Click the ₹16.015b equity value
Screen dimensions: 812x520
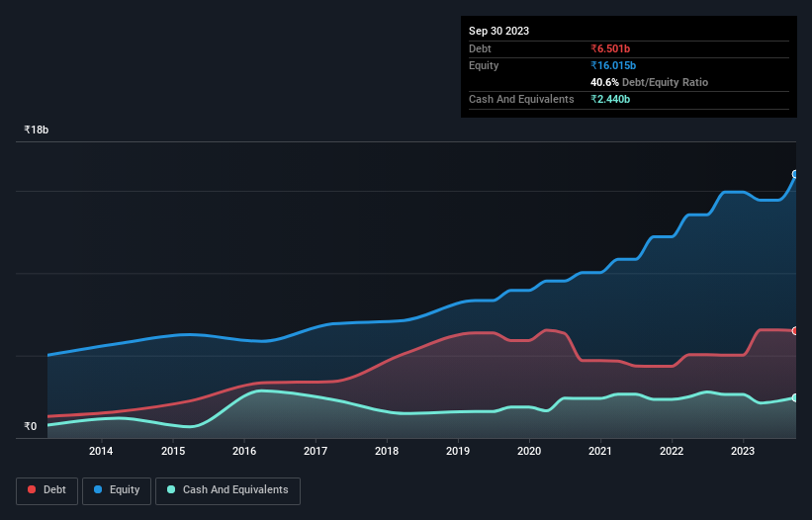click(x=613, y=65)
